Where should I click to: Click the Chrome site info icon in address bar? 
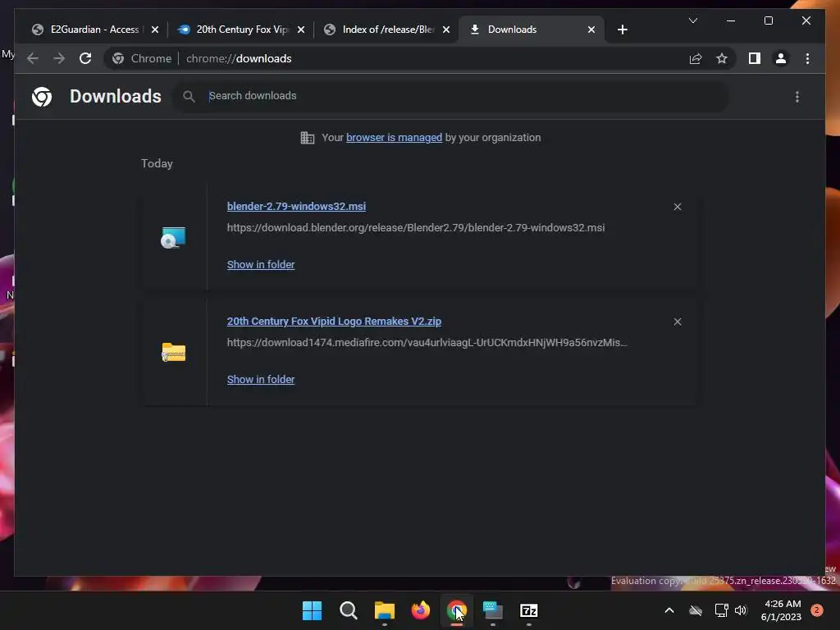[x=118, y=58]
